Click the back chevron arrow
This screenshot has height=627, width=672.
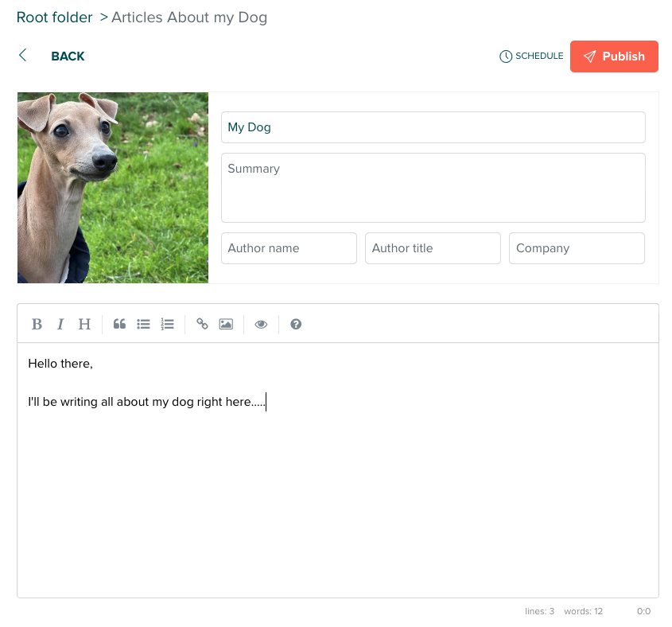tap(22, 56)
